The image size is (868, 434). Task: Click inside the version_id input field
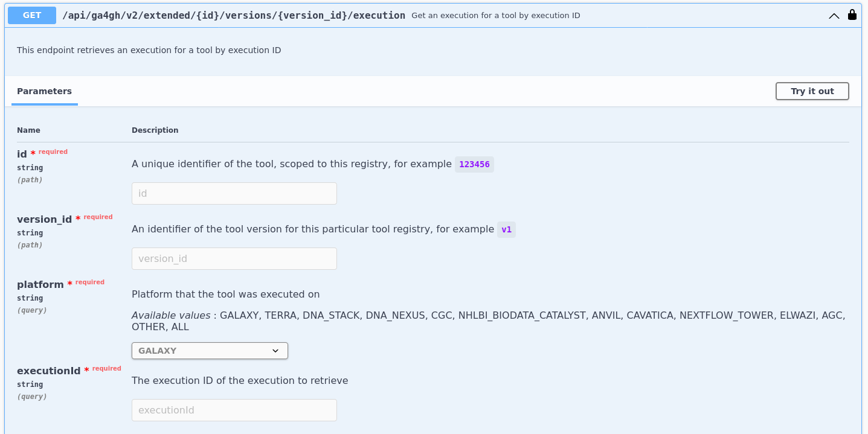pos(234,258)
